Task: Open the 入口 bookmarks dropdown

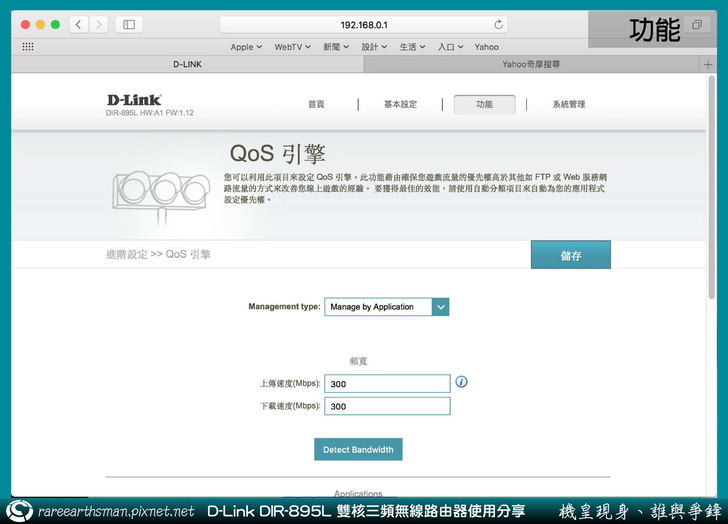Action: pyautogui.click(x=450, y=47)
